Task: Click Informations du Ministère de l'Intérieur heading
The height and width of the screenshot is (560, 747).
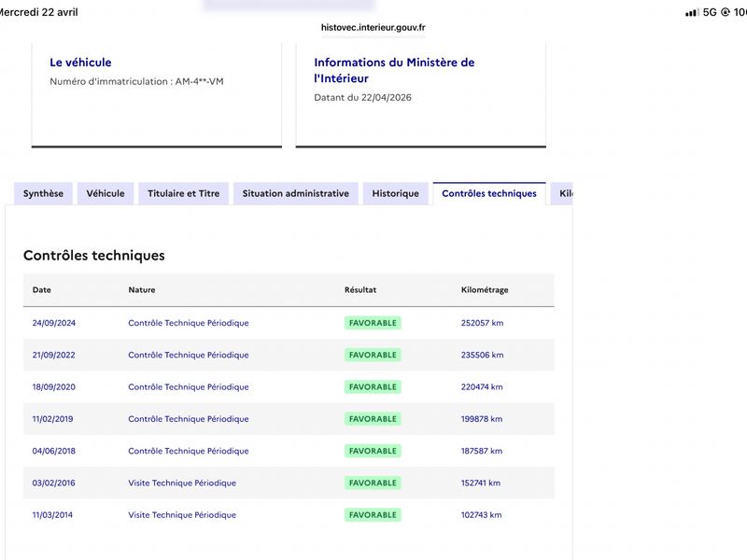Action: pos(394,71)
